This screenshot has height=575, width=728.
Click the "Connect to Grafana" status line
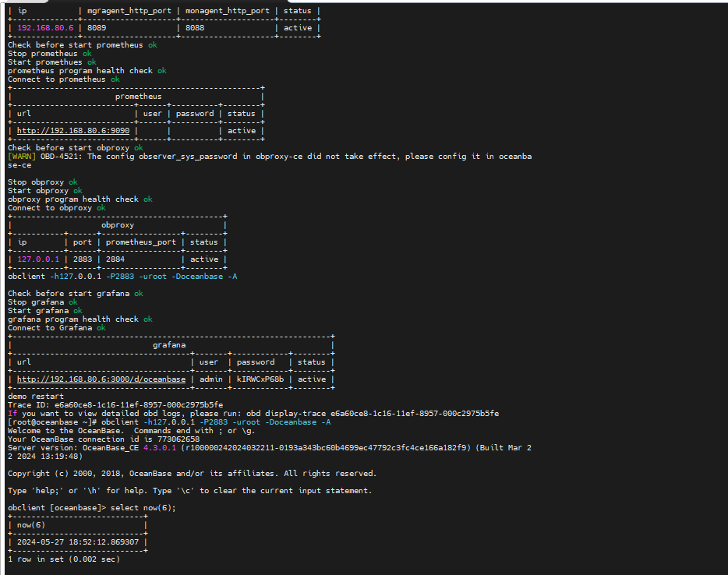[57, 328]
